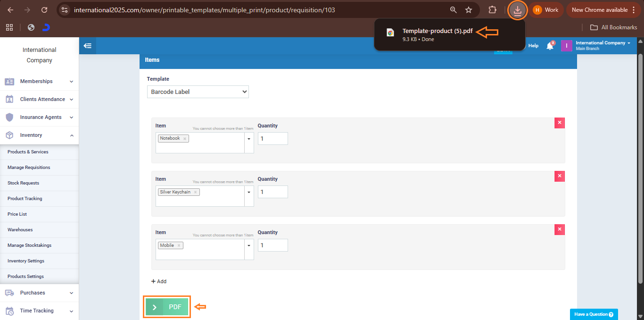Open the Barcode Label template dropdown

(x=198, y=92)
